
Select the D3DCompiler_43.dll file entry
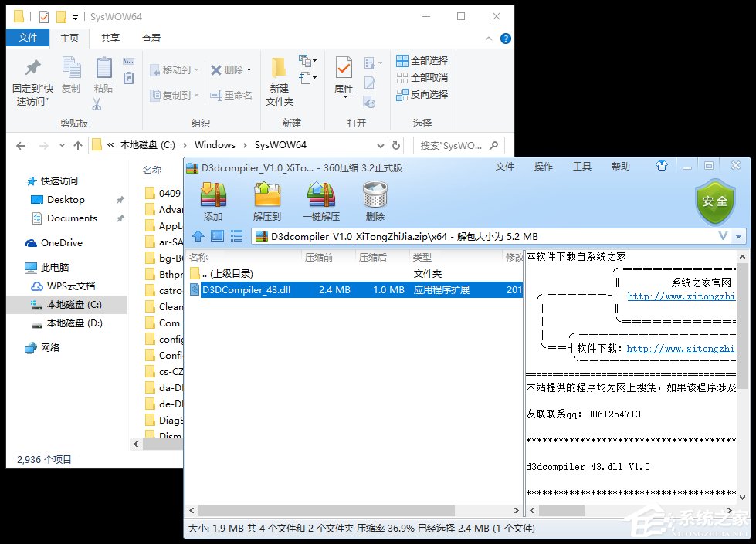click(239, 289)
